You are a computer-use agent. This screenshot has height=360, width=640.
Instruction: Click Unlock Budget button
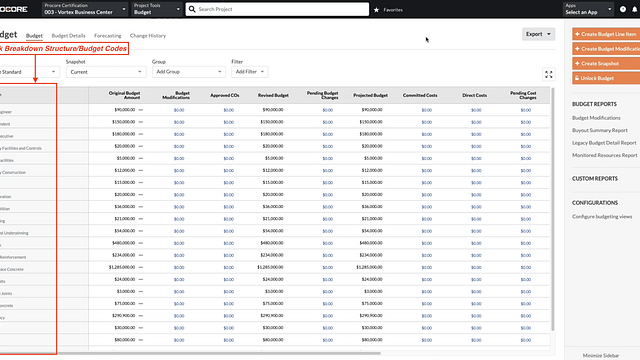pos(606,78)
